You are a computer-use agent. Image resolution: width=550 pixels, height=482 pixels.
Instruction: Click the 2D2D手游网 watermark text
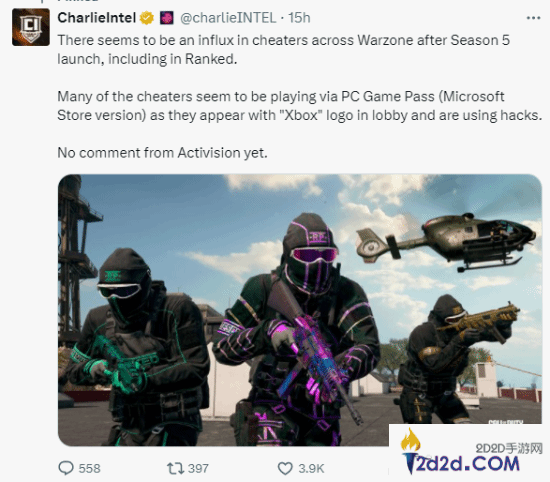coord(509,448)
